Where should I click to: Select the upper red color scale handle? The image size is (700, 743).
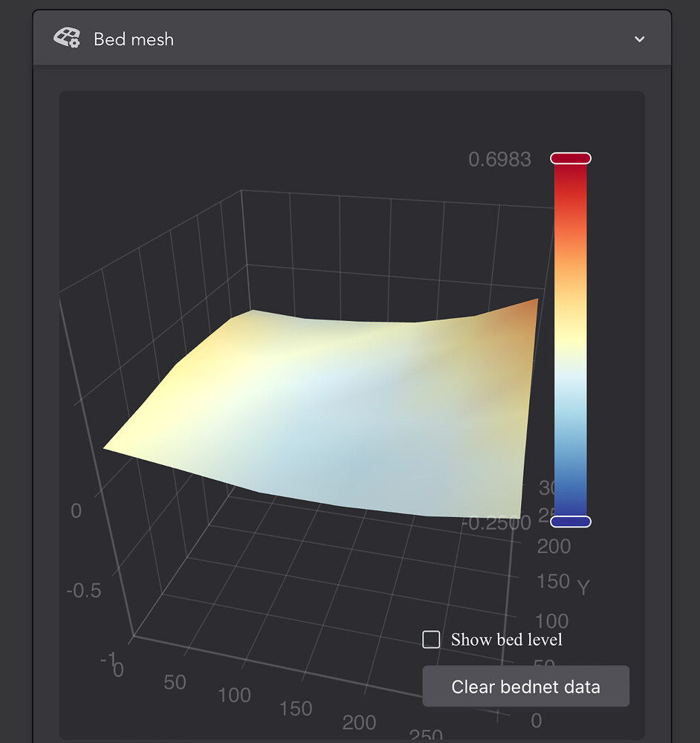point(571,158)
